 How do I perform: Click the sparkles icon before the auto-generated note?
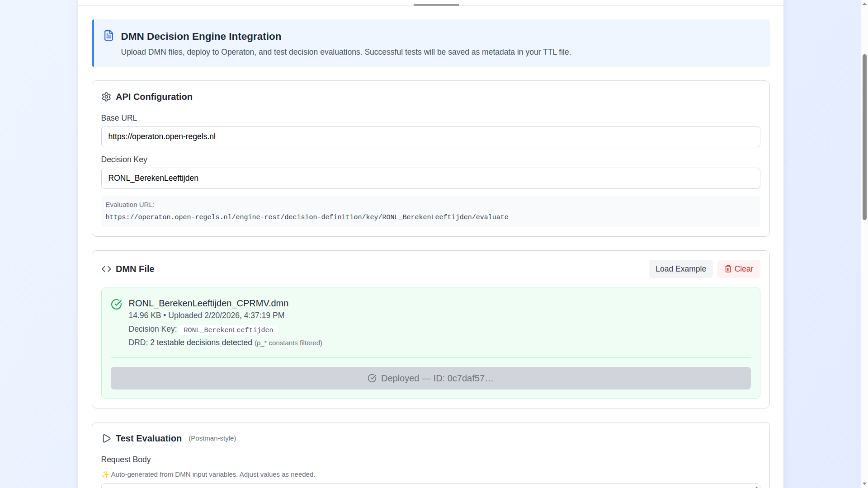pos(105,474)
